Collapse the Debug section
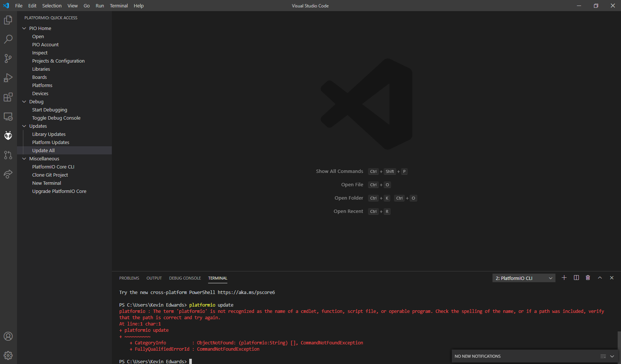The image size is (621, 364). click(24, 102)
